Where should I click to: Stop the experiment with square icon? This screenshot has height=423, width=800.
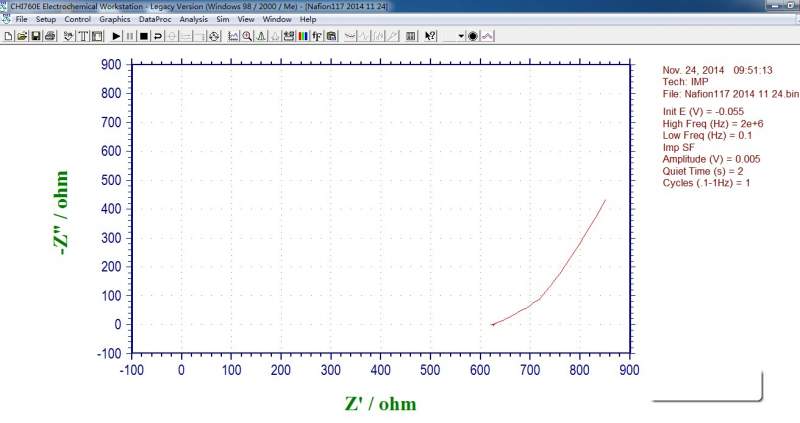coord(144,36)
